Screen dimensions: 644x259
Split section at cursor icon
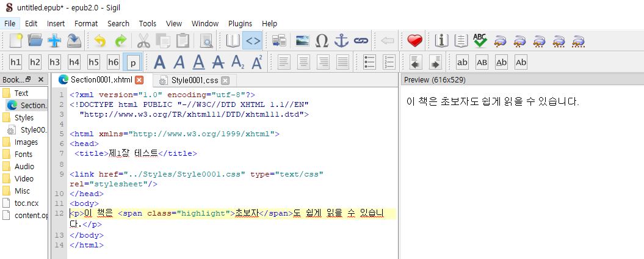[x=280, y=41]
